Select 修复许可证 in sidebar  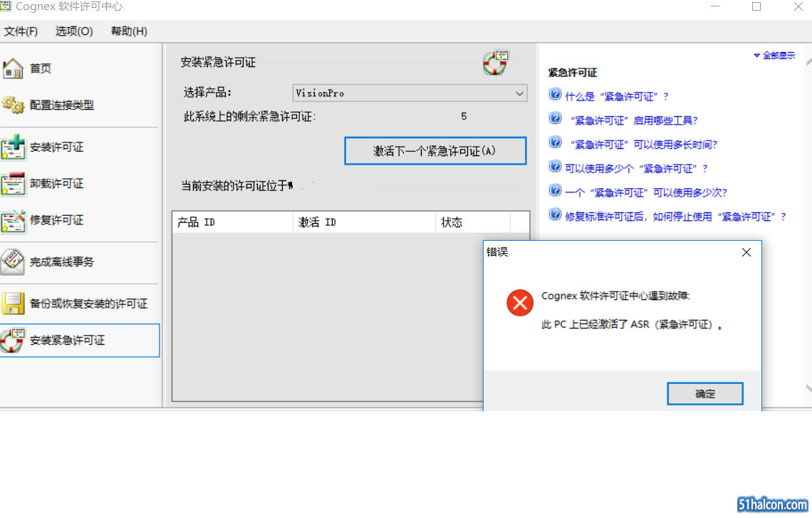(56, 220)
